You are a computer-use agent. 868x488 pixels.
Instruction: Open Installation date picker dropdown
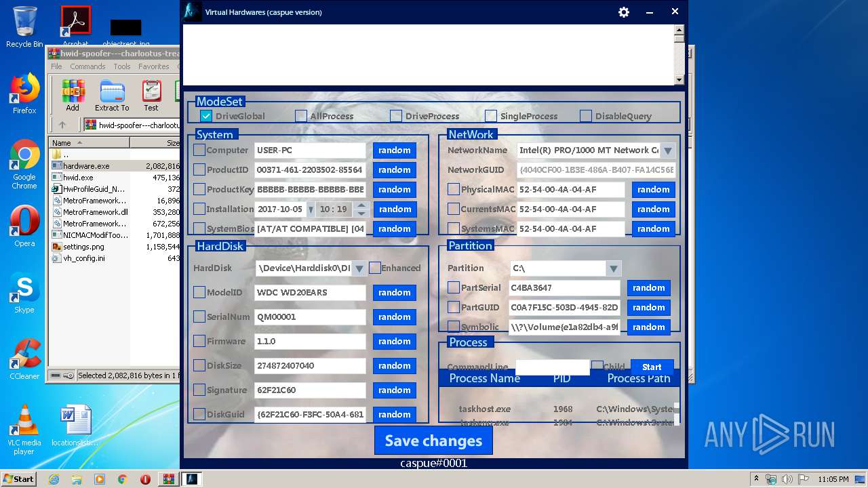click(x=311, y=209)
